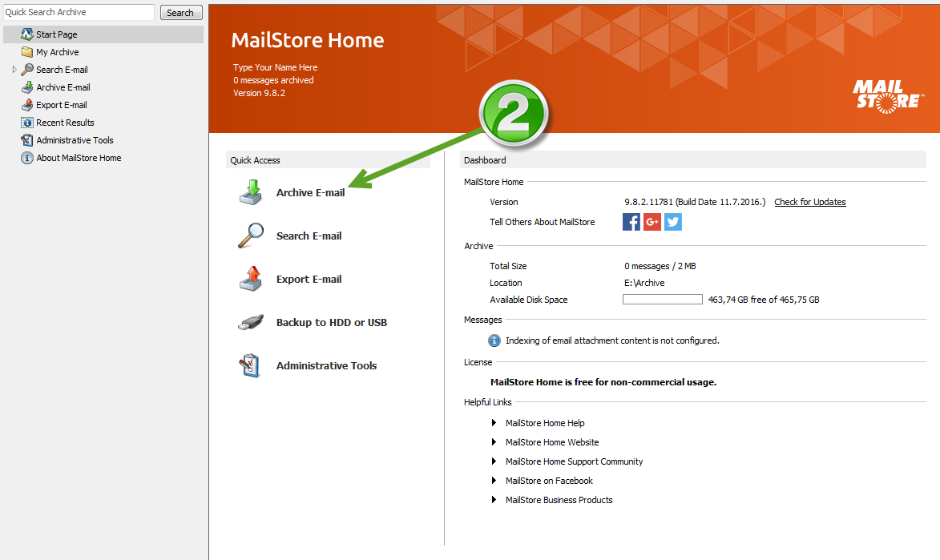Click the Administrative Tools Quick Access icon
The image size is (940, 560).
click(x=249, y=365)
